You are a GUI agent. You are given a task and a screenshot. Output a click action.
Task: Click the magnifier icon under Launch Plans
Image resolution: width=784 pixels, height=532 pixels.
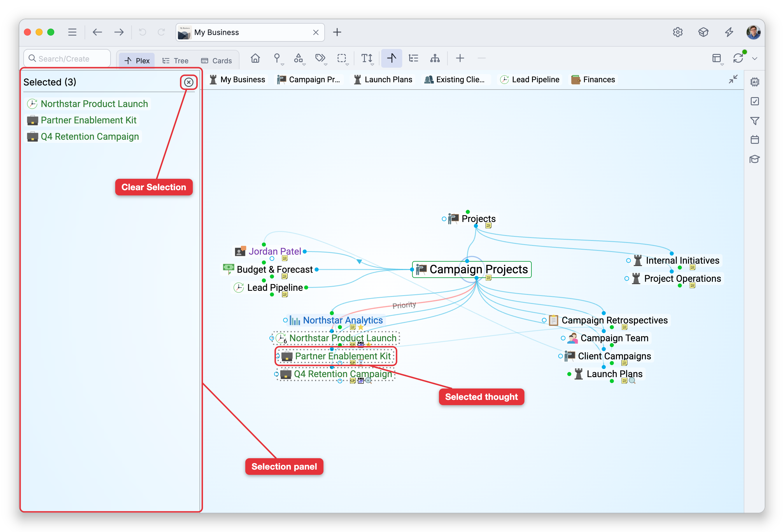[632, 381]
